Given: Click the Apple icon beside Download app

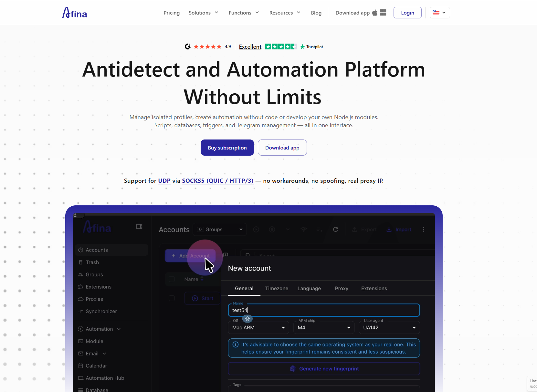Looking at the screenshot, I should pyautogui.click(x=375, y=13).
